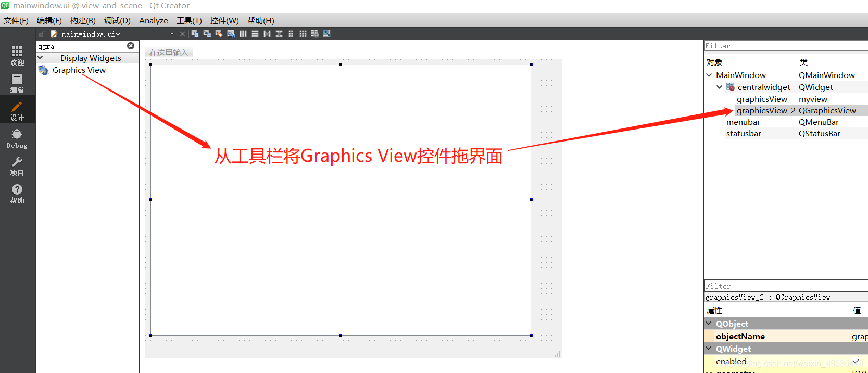Open the 控件(W) menu

click(x=224, y=21)
